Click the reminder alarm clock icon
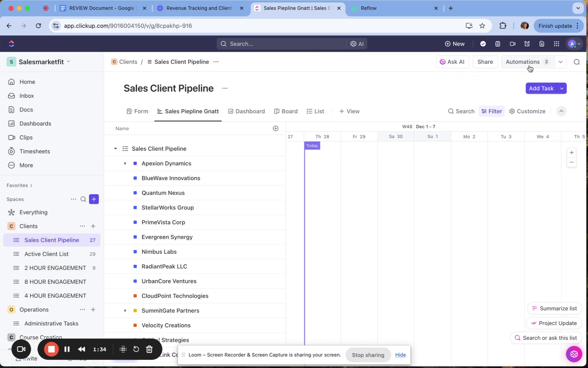This screenshot has height=368, width=588. pyautogui.click(x=527, y=44)
